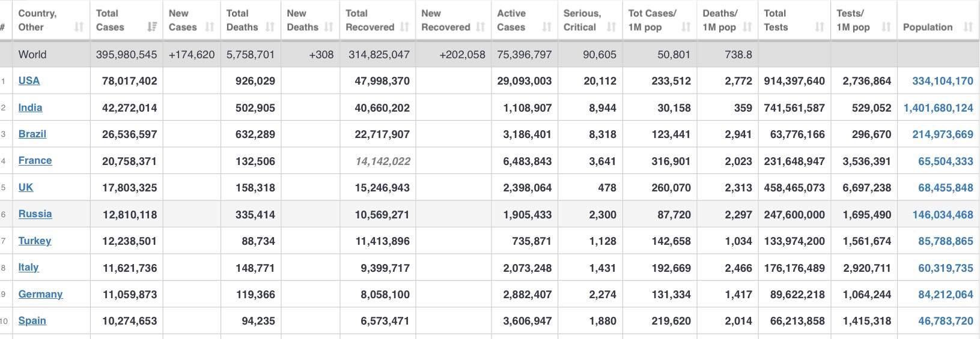Open the Germany country link
Image resolution: width=980 pixels, height=339 pixels.
click(x=40, y=294)
